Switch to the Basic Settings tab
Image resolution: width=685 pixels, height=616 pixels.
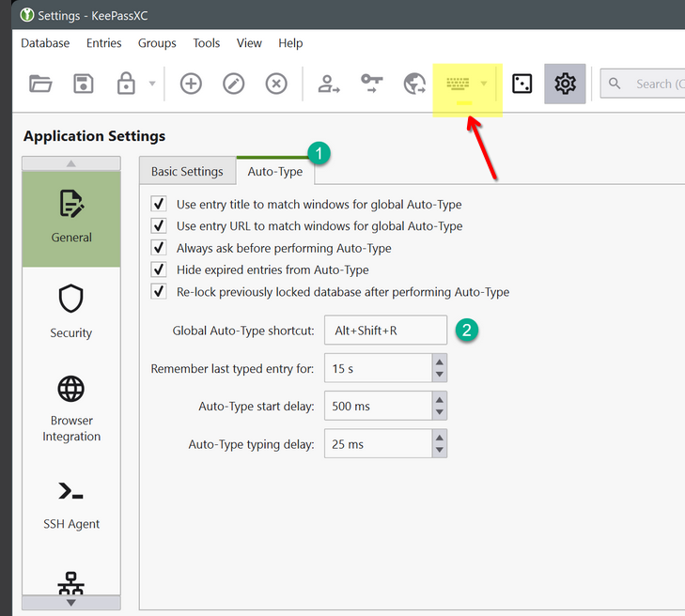[x=187, y=172]
